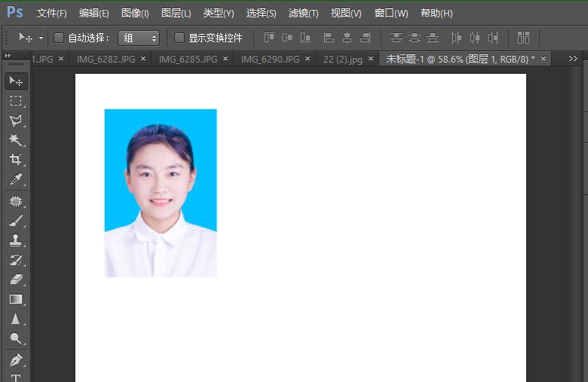Select the Pen tool
This screenshot has width=588, height=382.
click(x=16, y=360)
